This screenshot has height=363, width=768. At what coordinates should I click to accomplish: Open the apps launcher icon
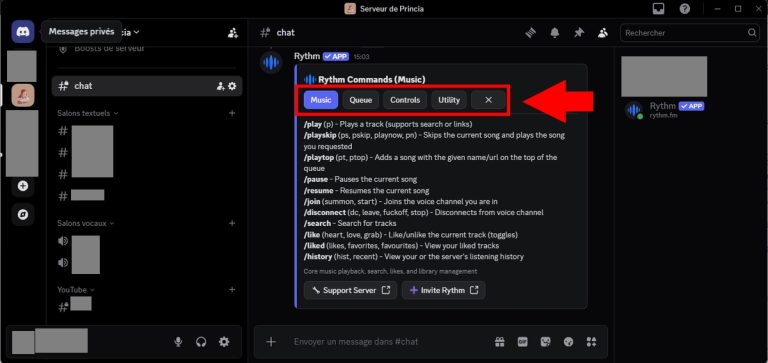tap(591, 341)
